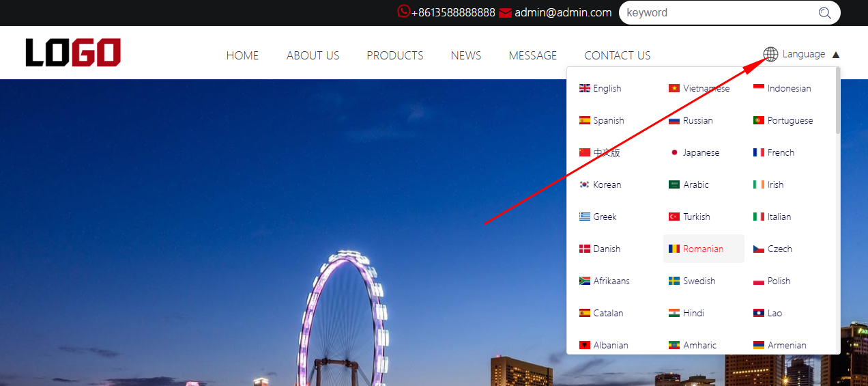Select French language
Viewport: 868px width, 386px height.
[x=774, y=152]
